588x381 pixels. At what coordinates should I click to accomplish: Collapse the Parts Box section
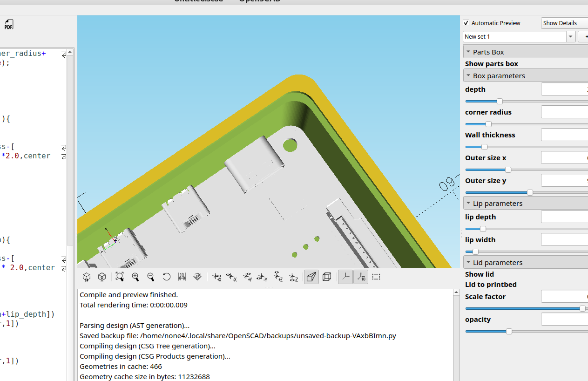468,52
